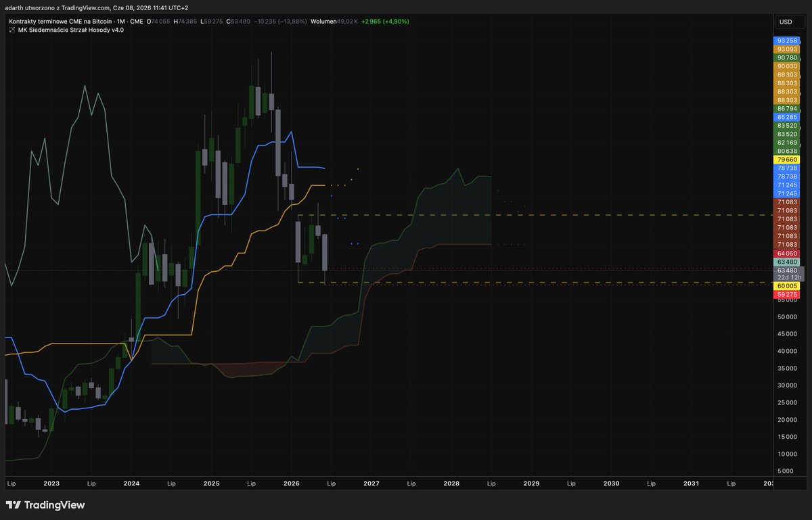Click the change value −10 235 (−13,88%)
The width and height of the screenshot is (812, 520).
[x=279, y=22]
